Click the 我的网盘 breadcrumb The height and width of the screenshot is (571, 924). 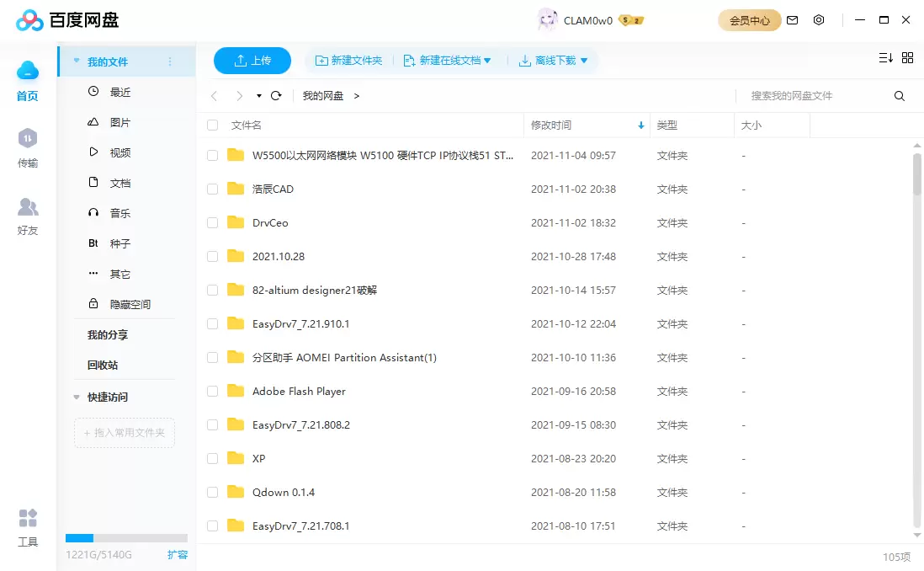(x=323, y=95)
